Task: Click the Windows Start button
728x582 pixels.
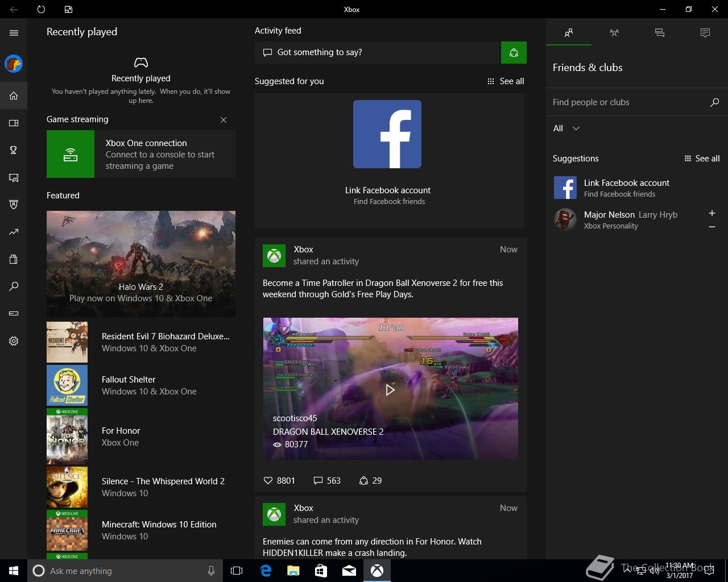Action: click(14, 571)
